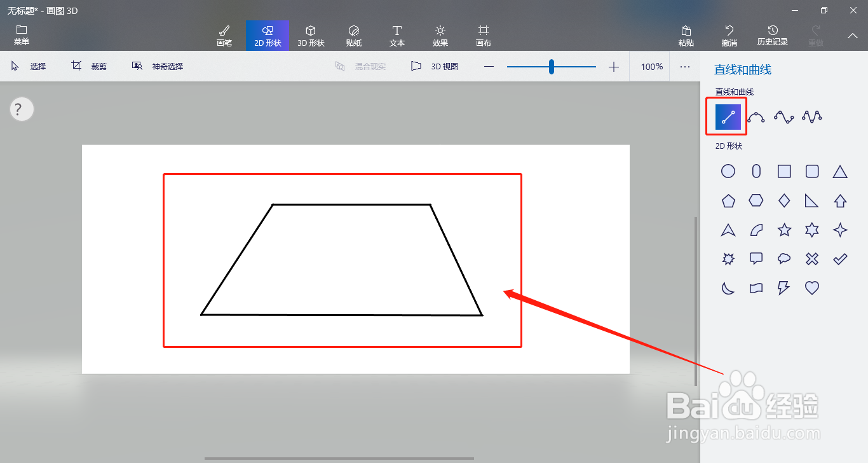The width and height of the screenshot is (868, 463).
Task: Pick the up arrow shape
Action: 840,201
